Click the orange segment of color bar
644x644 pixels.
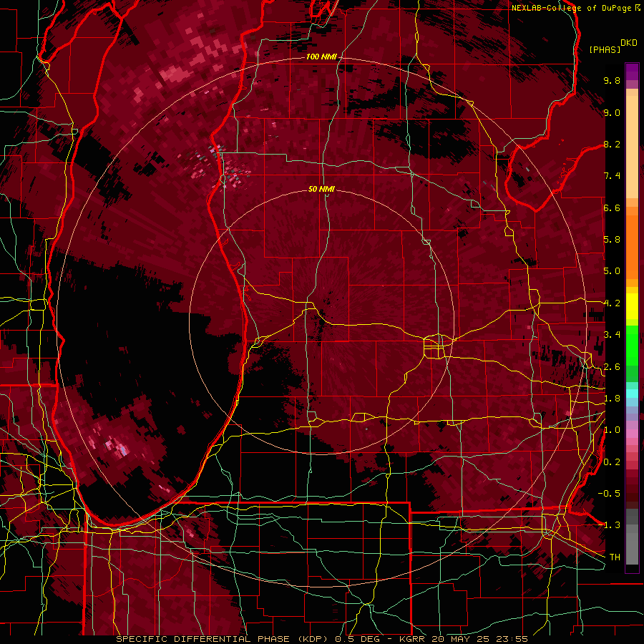pyautogui.click(x=632, y=248)
